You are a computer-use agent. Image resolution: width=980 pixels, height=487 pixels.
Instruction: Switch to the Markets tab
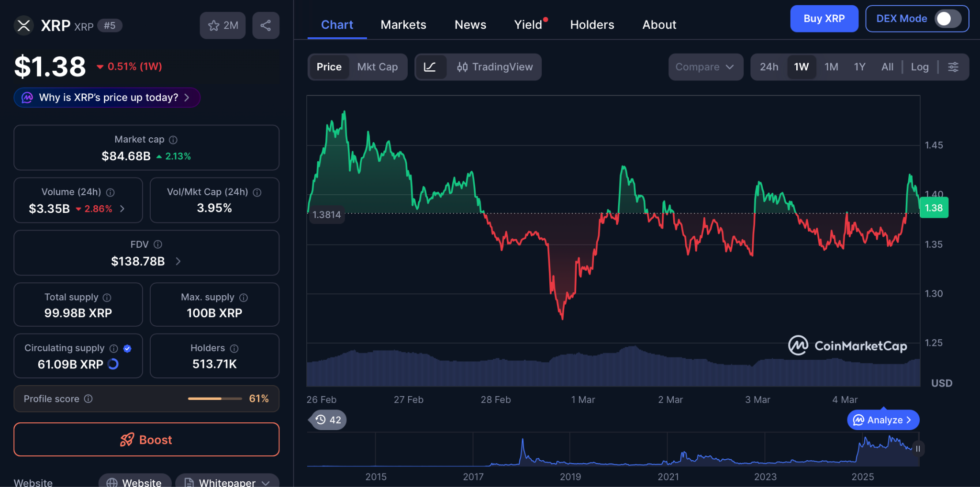click(403, 25)
